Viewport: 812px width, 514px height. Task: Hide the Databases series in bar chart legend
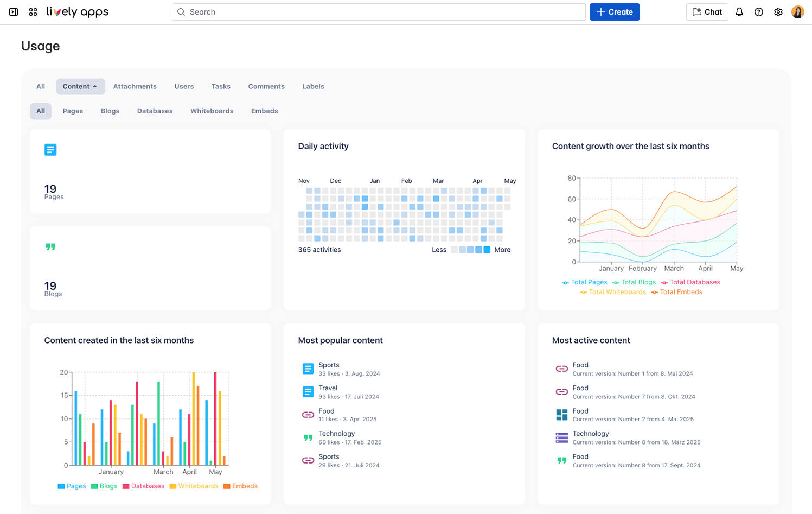(143, 486)
